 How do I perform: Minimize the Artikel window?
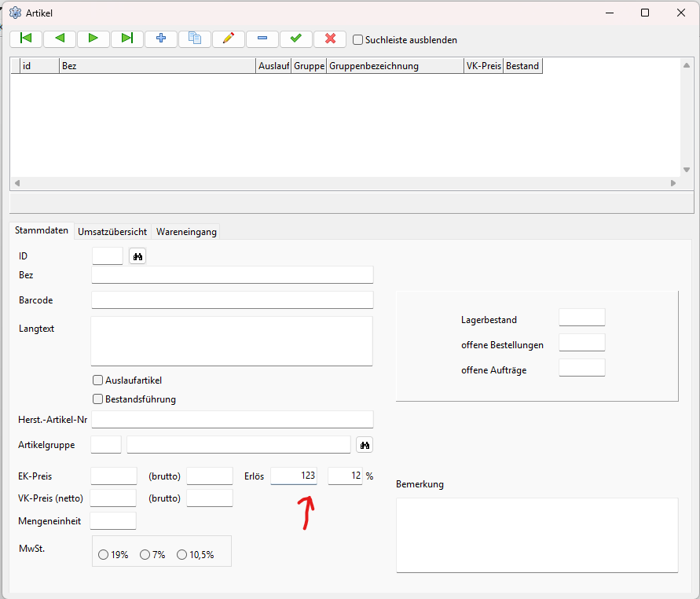click(610, 13)
